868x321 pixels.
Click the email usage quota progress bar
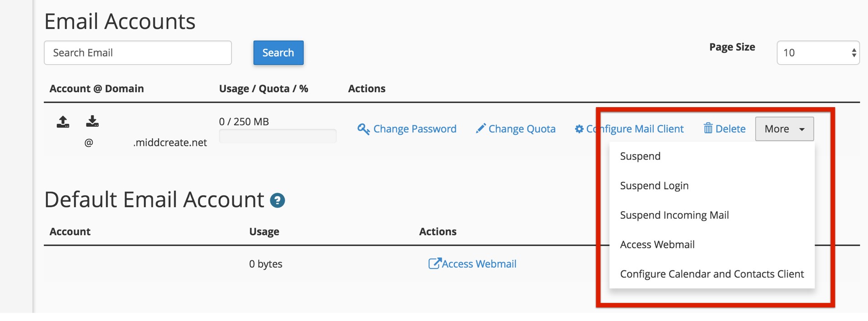click(278, 136)
